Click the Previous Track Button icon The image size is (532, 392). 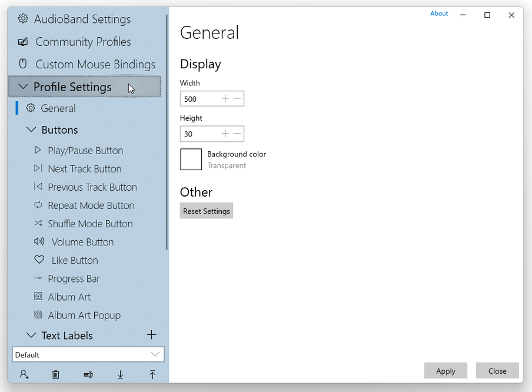tap(38, 187)
